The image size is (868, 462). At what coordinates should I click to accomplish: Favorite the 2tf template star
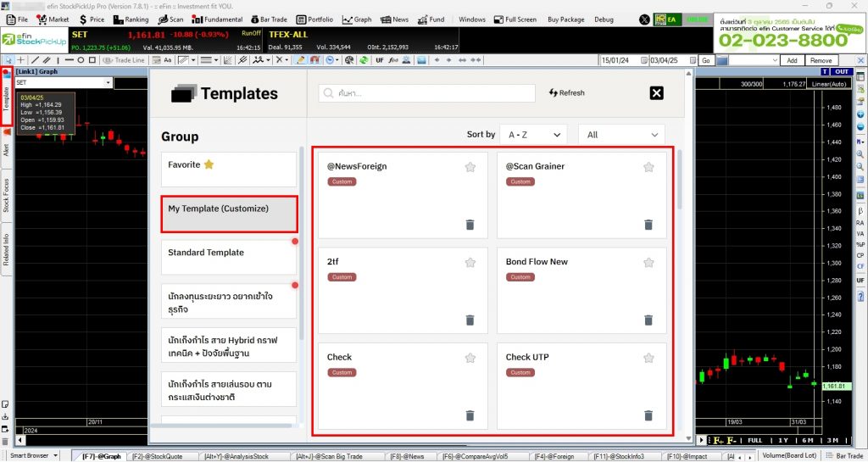[470, 263]
